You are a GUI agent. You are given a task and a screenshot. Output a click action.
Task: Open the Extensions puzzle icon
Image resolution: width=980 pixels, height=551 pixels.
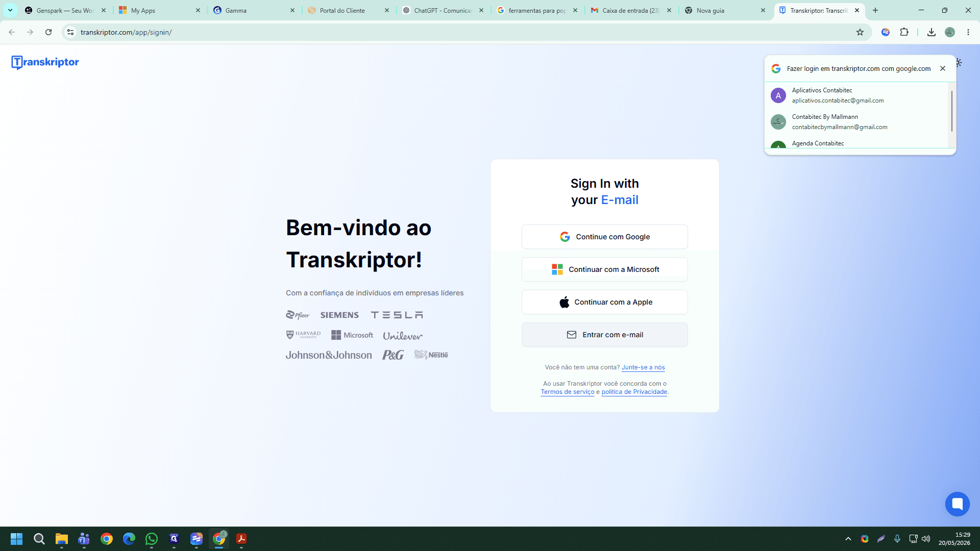[x=904, y=32]
